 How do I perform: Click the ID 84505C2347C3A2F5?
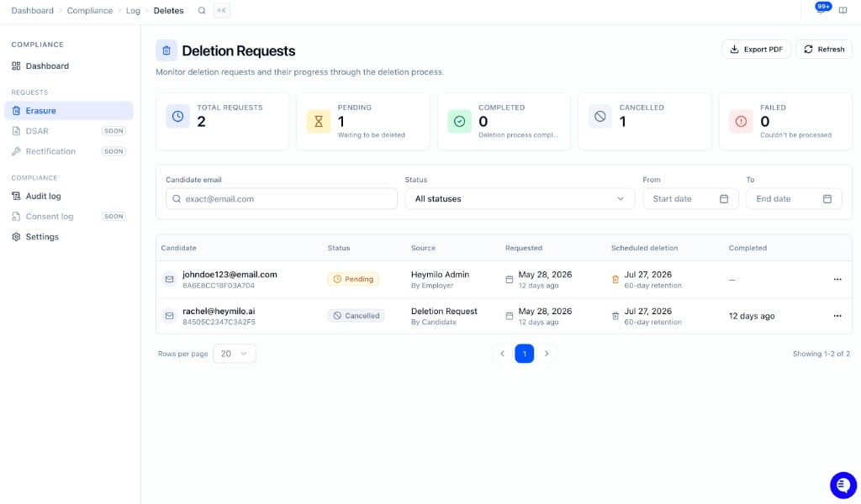tap(219, 323)
